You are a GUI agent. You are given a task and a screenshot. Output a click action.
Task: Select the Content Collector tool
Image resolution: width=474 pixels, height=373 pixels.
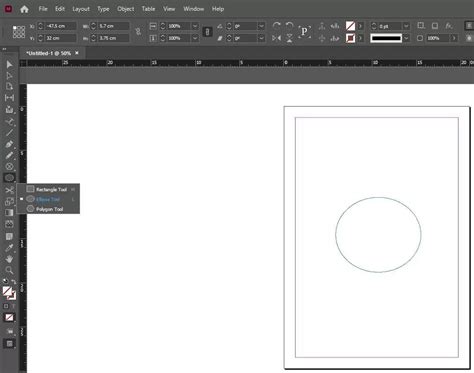pos(9,109)
